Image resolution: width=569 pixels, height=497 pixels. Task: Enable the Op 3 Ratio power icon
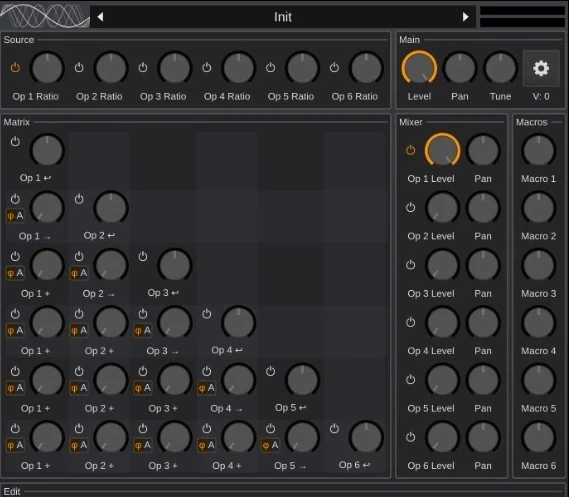[143, 67]
